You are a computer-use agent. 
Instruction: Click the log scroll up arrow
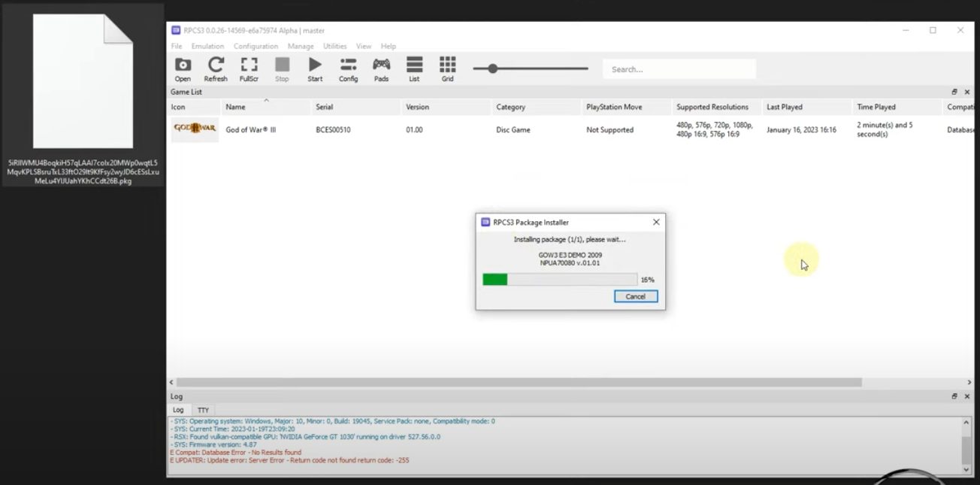967,422
